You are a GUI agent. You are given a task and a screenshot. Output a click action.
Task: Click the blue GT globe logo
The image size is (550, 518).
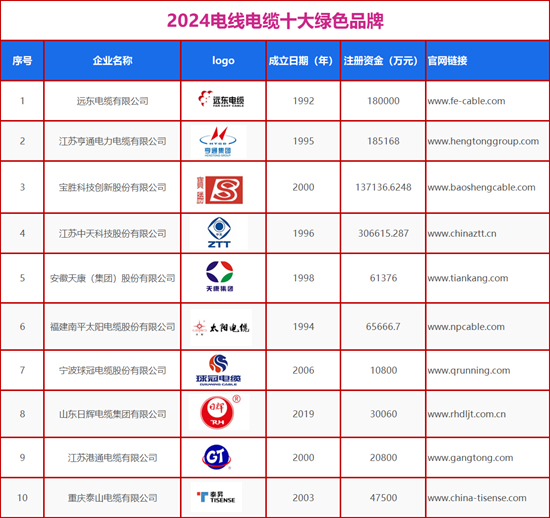click(216, 457)
